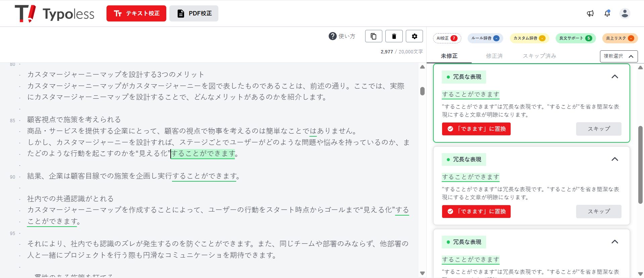
Task: Click the heading 社内での共通認識がとれる
Action: pos(70,199)
